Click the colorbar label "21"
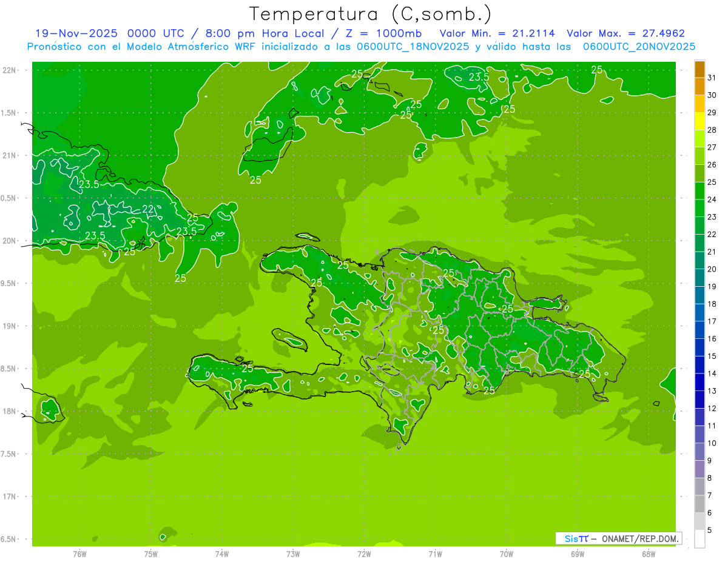The height and width of the screenshot is (562, 728). click(x=712, y=252)
